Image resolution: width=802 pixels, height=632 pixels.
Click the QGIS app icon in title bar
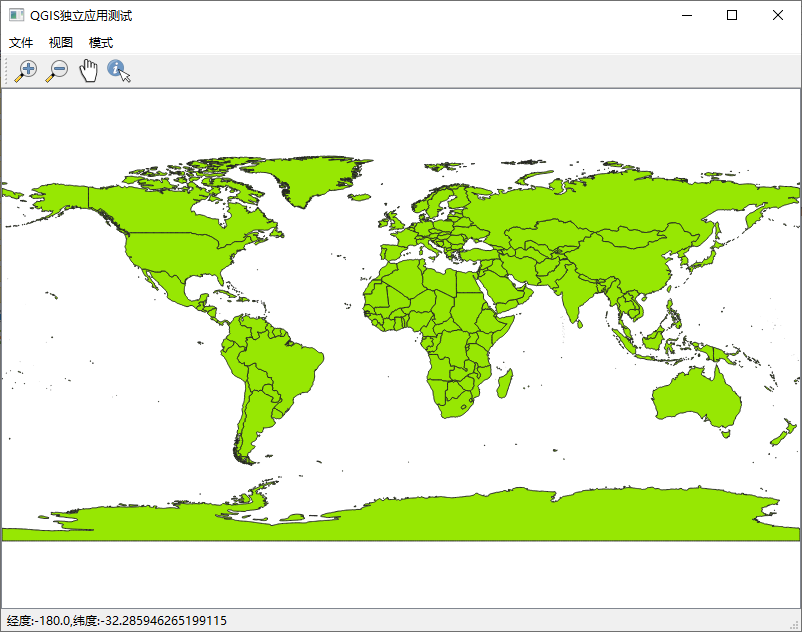coord(16,15)
